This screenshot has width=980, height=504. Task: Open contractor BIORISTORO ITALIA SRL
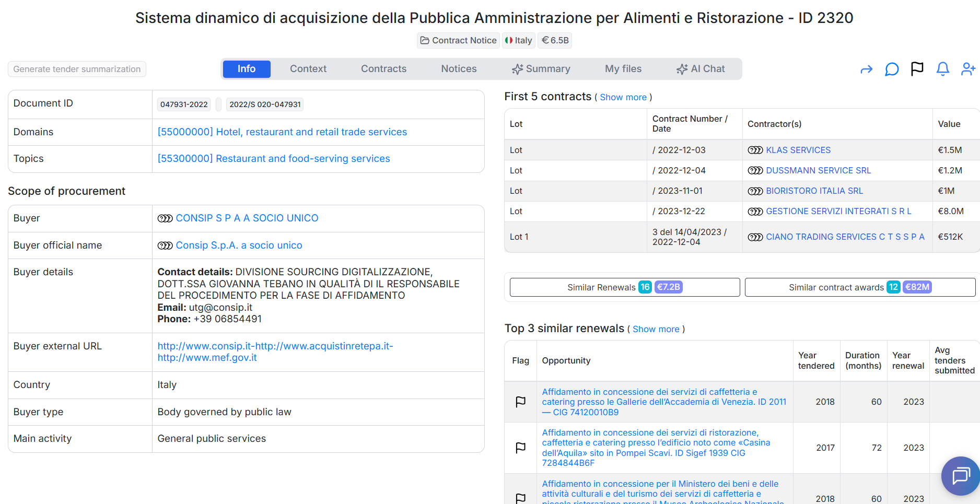click(x=814, y=191)
